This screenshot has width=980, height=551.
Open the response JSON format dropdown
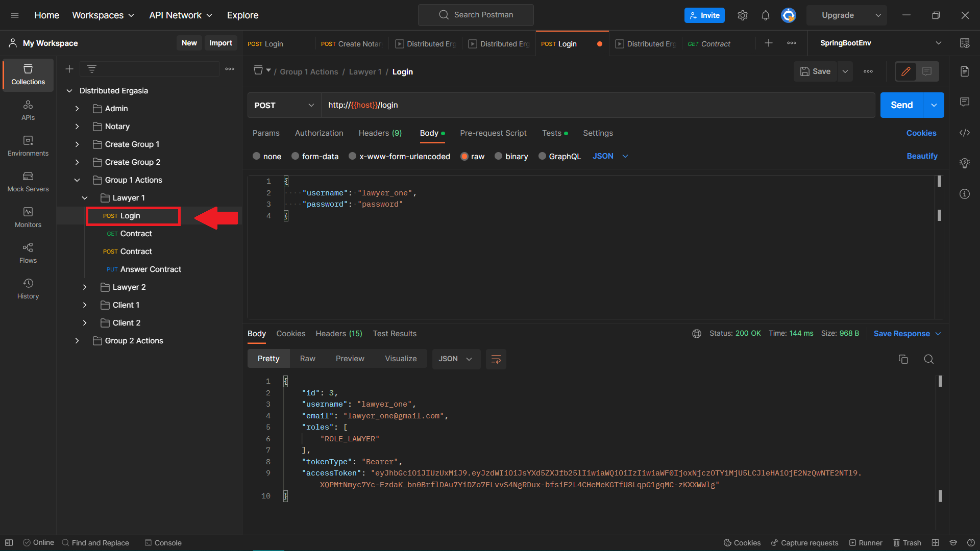coord(456,359)
